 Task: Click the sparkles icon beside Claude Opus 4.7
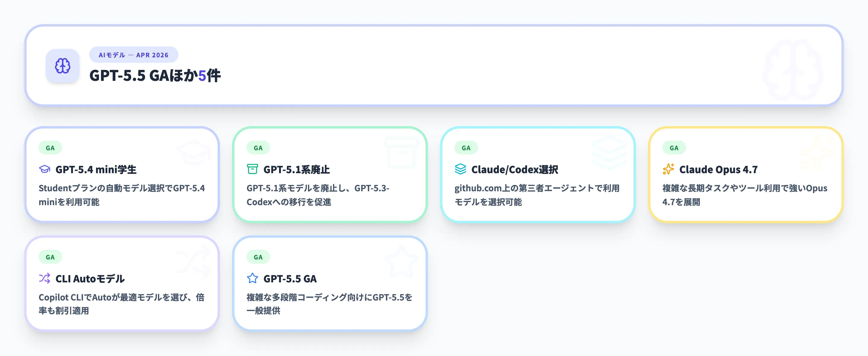click(668, 169)
